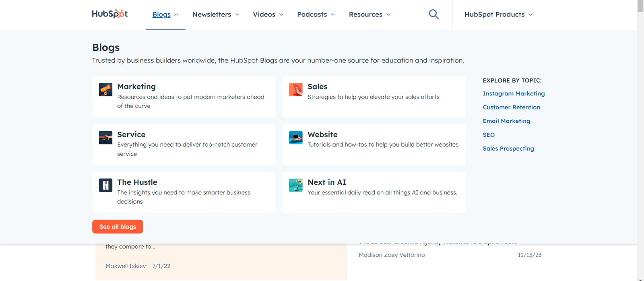Expand the Podcasts chevron

(x=333, y=14)
